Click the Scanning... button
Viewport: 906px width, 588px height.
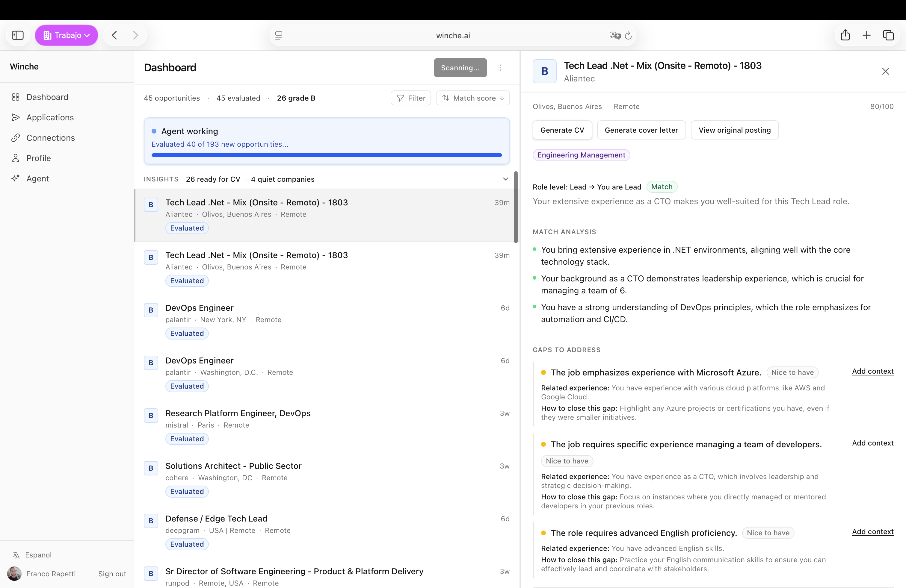click(460, 68)
